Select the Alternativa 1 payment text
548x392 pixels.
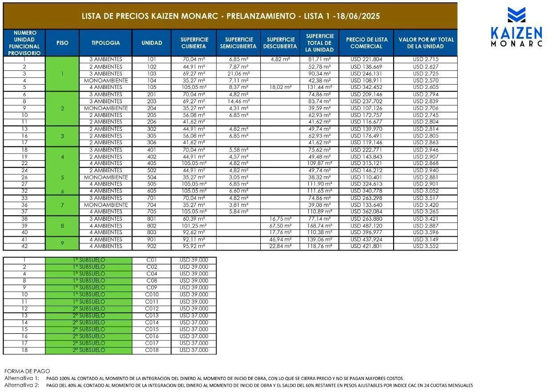coord(204,378)
